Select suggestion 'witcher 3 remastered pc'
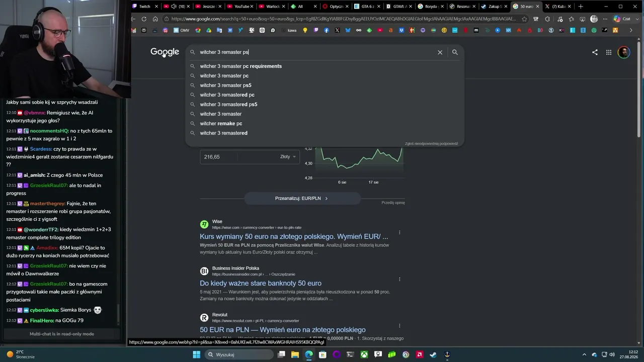The height and width of the screenshot is (362, 644). click(325, 95)
